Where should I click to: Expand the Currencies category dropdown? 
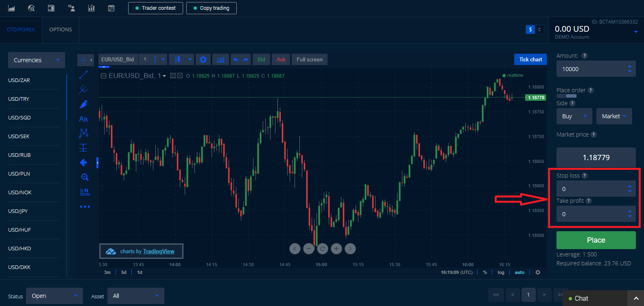[37, 60]
